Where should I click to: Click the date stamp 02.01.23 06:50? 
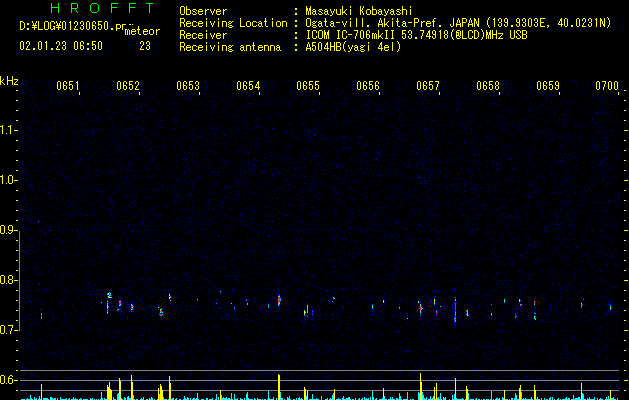61,46
